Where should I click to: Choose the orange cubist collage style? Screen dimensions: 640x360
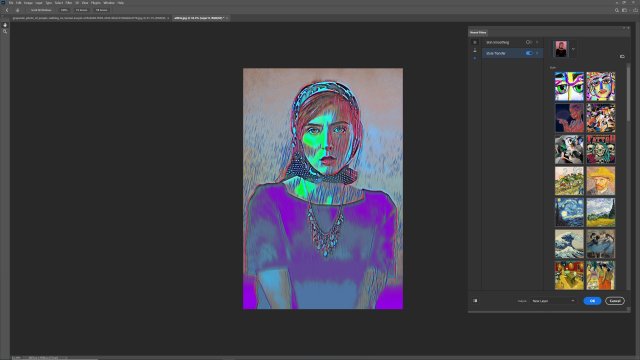point(600,118)
